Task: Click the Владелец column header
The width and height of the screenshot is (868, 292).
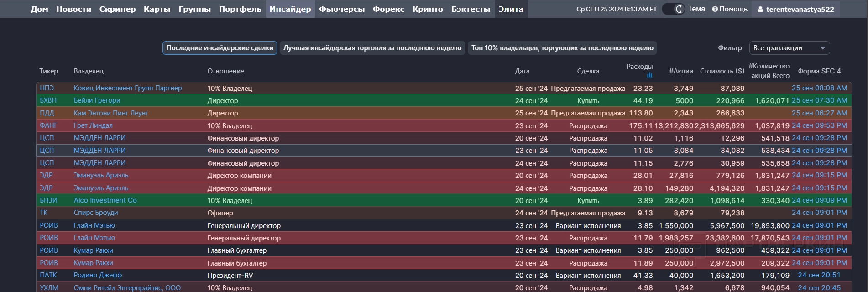Action: (x=89, y=71)
